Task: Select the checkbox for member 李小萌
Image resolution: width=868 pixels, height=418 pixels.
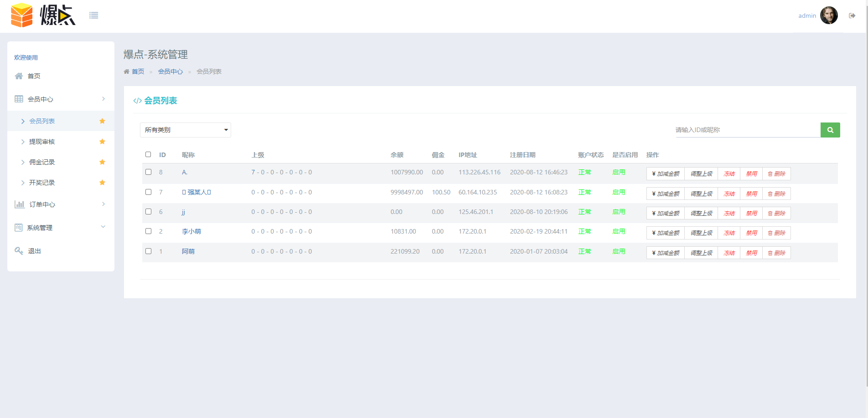Action: click(148, 231)
